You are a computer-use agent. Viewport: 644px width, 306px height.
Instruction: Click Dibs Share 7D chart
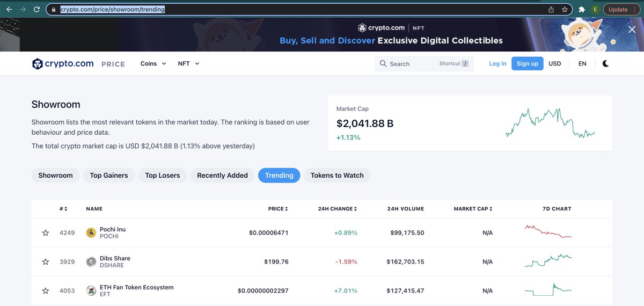pos(548,260)
